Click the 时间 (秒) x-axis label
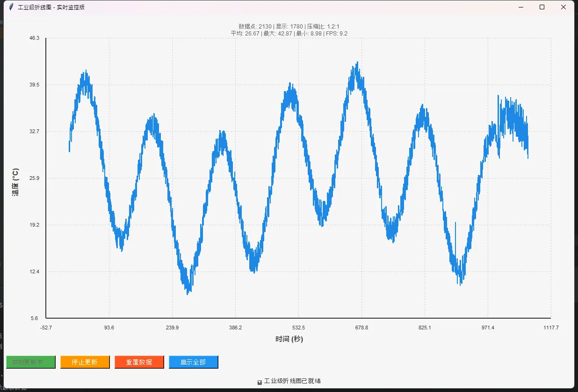 (x=289, y=339)
